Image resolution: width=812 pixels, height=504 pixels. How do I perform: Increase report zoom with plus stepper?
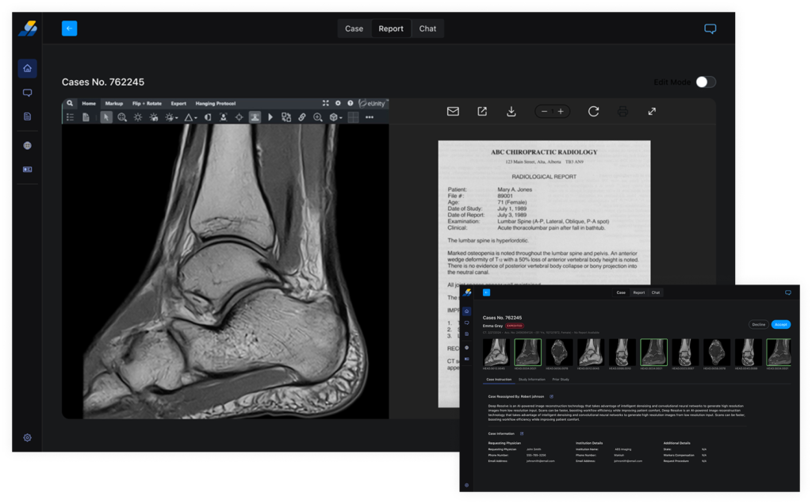click(x=561, y=112)
